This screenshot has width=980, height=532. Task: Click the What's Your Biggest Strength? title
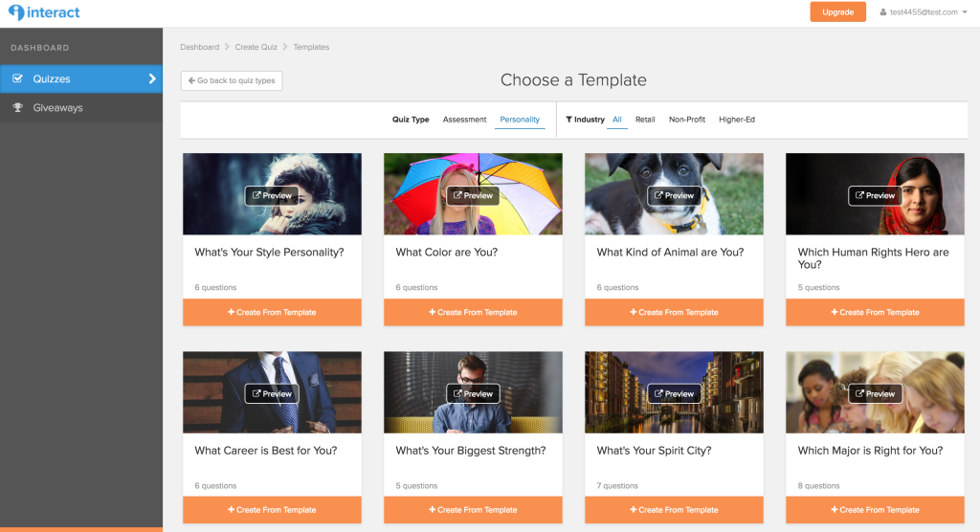pyautogui.click(x=471, y=451)
